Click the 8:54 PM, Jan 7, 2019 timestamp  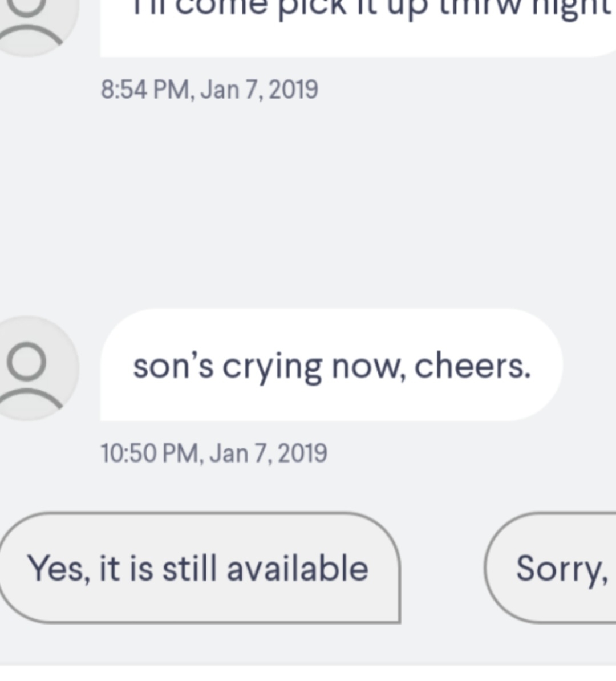tap(209, 90)
